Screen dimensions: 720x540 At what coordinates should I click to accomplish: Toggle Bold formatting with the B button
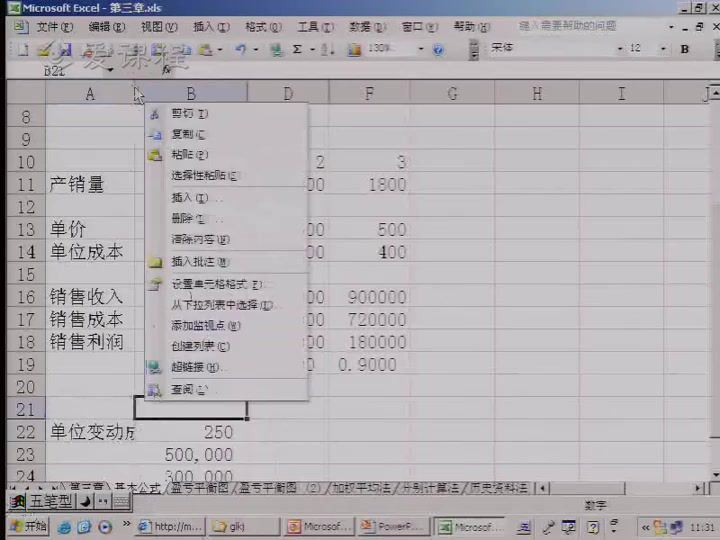tap(685, 49)
